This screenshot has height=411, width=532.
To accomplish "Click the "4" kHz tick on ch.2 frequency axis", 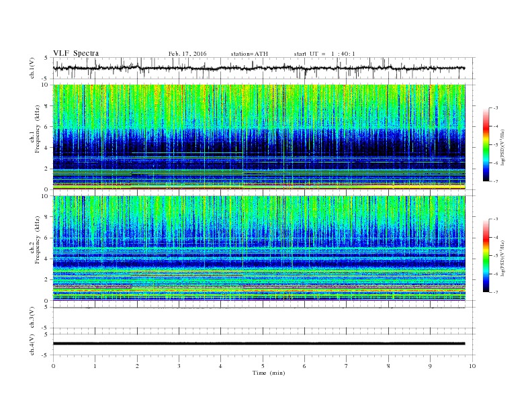I will click(x=46, y=259).
